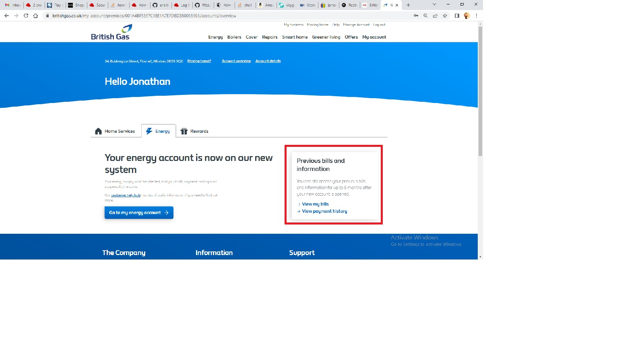This screenshot has height=346, width=644.
Task: Click the 'Hello Jonathan' greeting heading
Action: [138, 82]
